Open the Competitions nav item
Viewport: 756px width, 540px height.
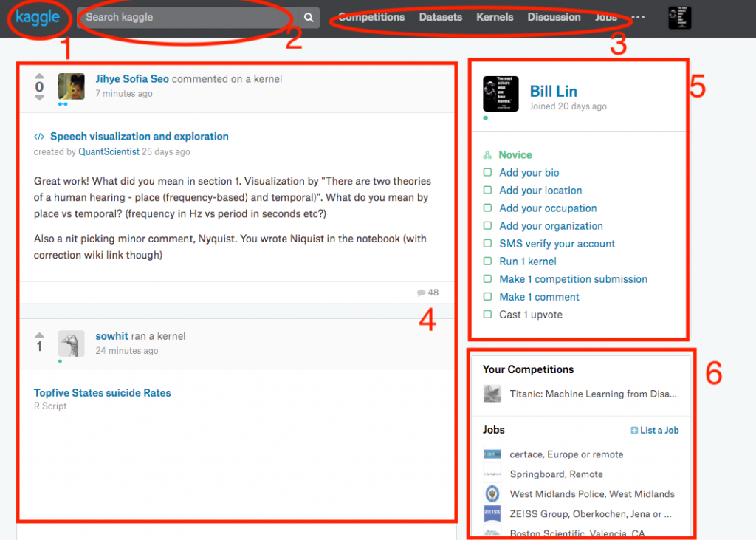pyautogui.click(x=371, y=18)
